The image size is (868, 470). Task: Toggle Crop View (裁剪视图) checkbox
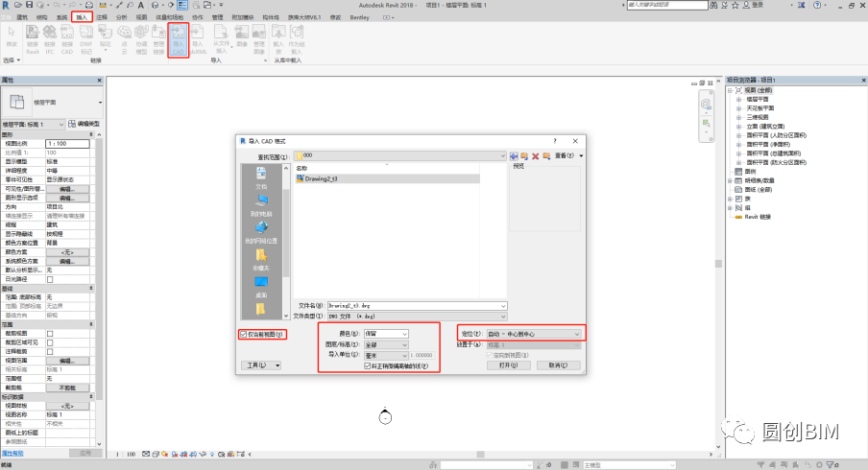[50, 334]
